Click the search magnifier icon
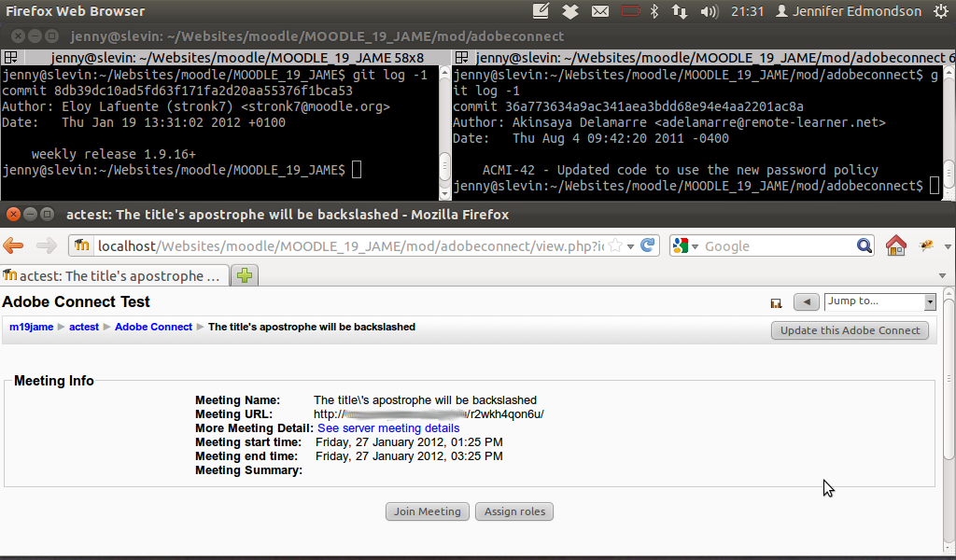Screen dimensions: 956x560 (864, 245)
